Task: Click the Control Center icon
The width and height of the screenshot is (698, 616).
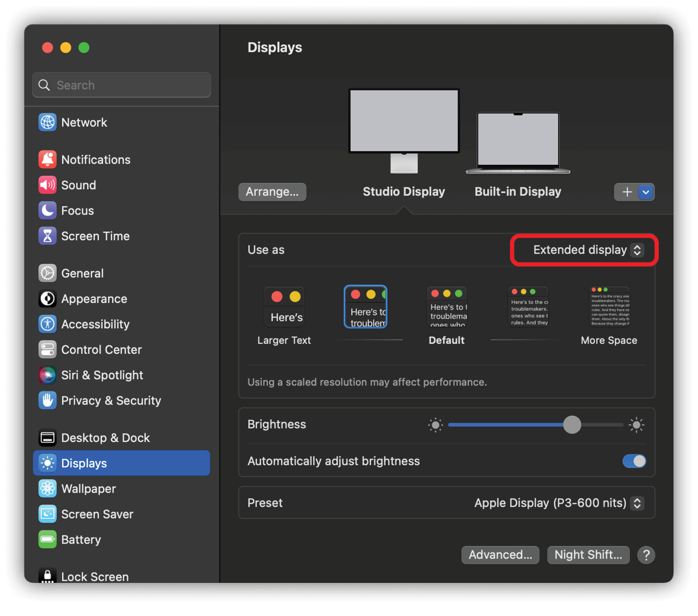Action: tap(47, 350)
